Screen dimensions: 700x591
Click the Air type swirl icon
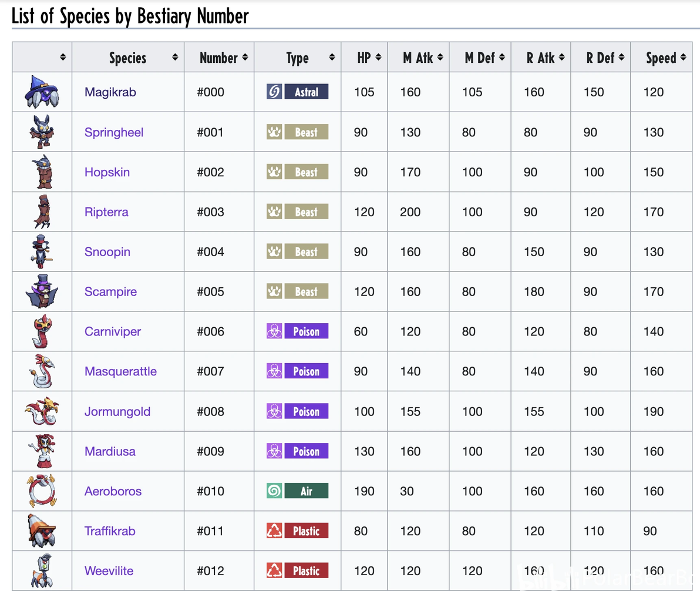click(274, 491)
